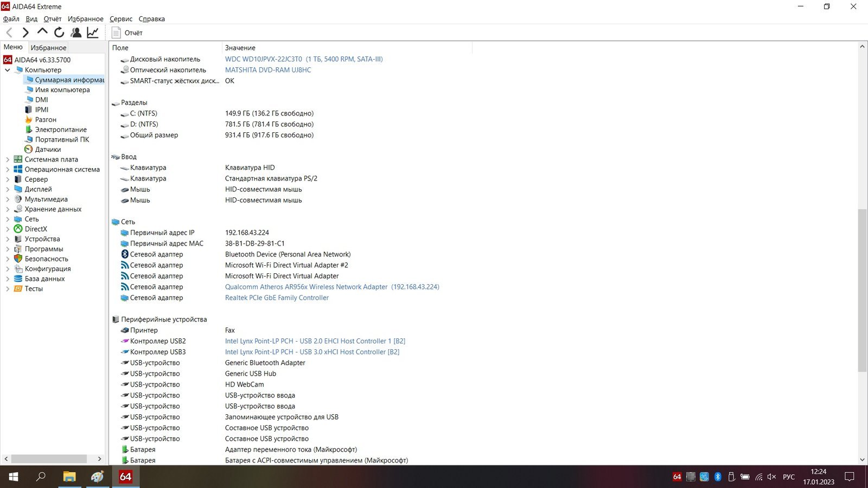Open the USB 2.0 EHCI Host Controller link
The image size is (868, 488).
coord(315,341)
